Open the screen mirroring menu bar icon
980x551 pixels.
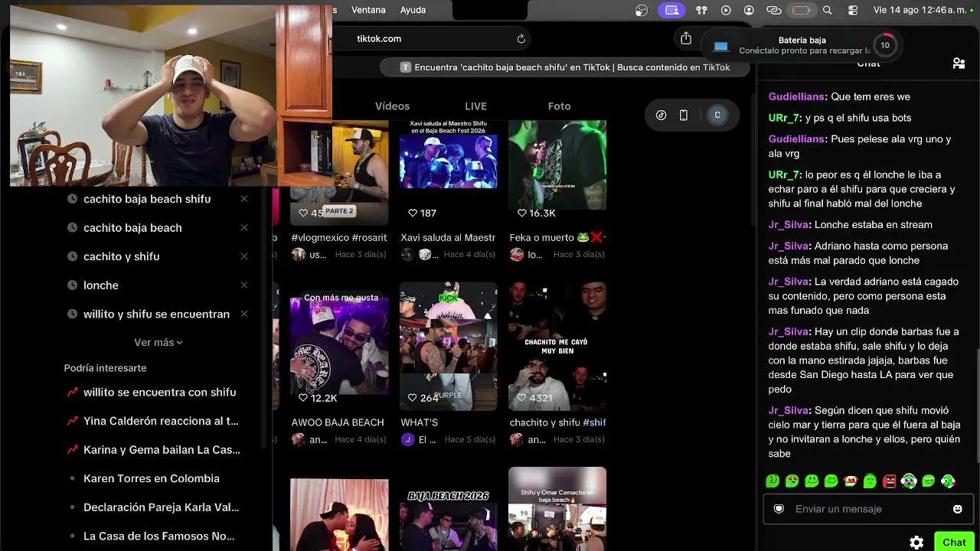(672, 10)
